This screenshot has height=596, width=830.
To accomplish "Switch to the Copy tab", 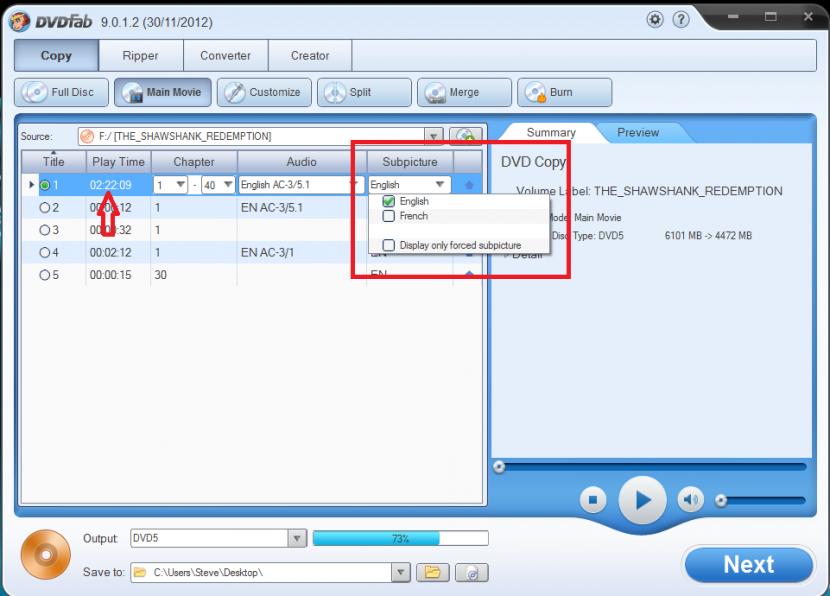I will 56,56.
